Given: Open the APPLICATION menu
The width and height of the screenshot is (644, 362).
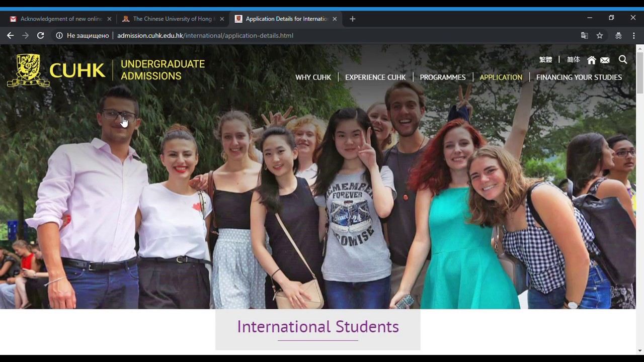Looking at the screenshot, I should (x=501, y=77).
